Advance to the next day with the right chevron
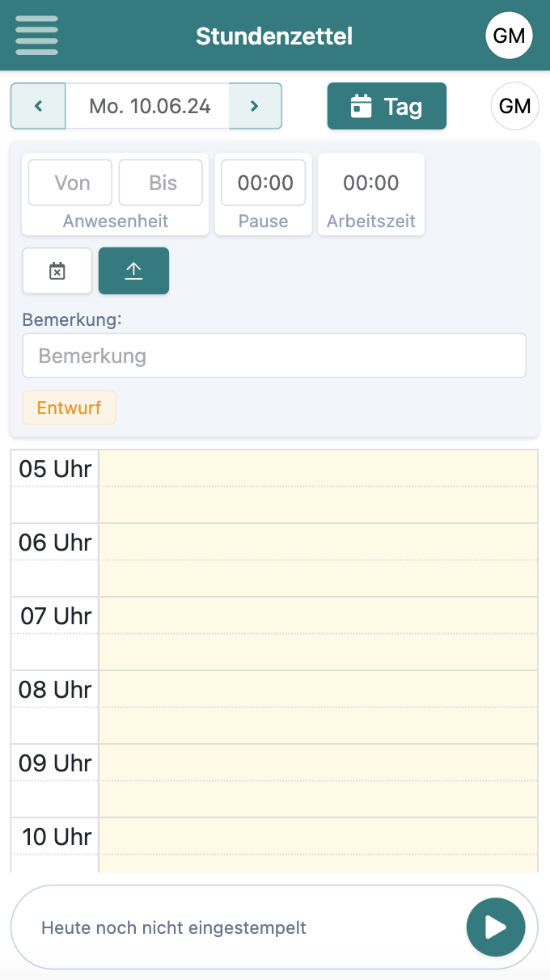This screenshot has width=550, height=980. (x=255, y=105)
